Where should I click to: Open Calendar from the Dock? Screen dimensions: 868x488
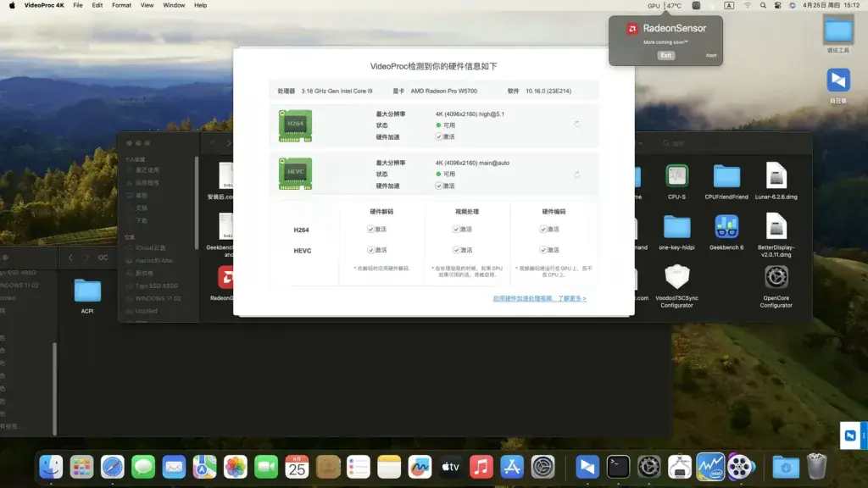point(297,467)
